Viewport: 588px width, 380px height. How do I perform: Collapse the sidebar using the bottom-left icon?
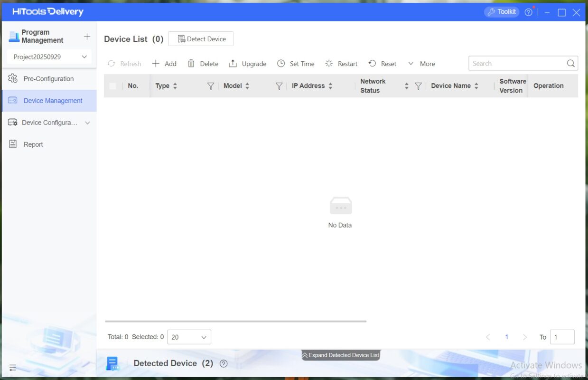pos(13,367)
